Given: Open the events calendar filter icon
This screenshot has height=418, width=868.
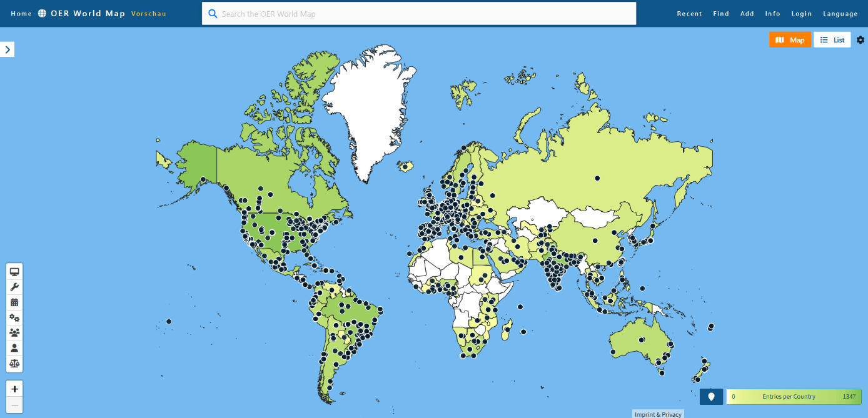Looking at the screenshot, I should pos(14,302).
